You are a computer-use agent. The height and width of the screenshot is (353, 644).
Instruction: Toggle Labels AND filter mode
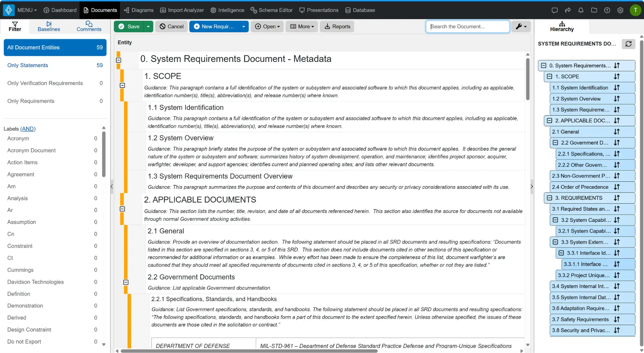point(28,129)
